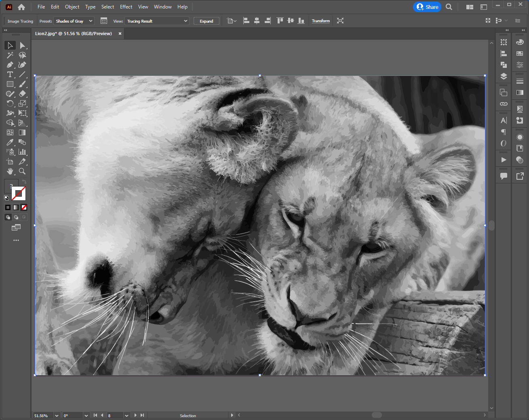Click the Share button
529x420 pixels.
point(427,7)
